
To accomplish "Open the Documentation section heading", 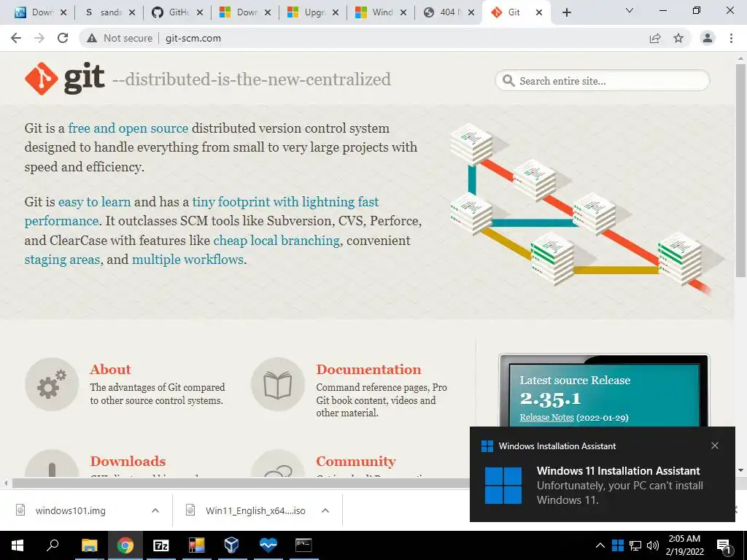I will [368, 370].
